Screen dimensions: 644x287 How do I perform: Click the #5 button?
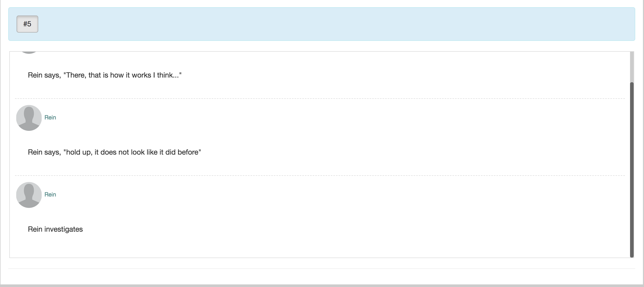[x=27, y=24]
